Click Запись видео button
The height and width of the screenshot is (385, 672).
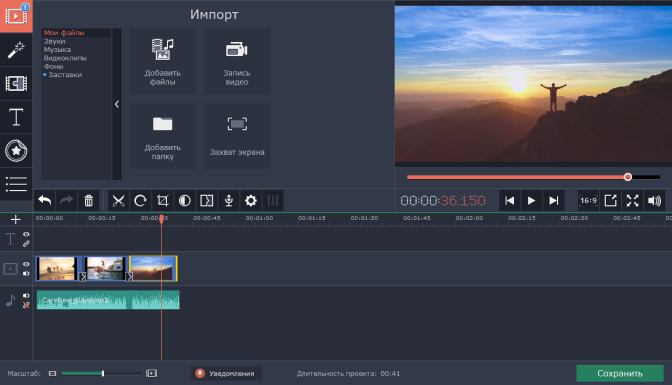point(237,61)
